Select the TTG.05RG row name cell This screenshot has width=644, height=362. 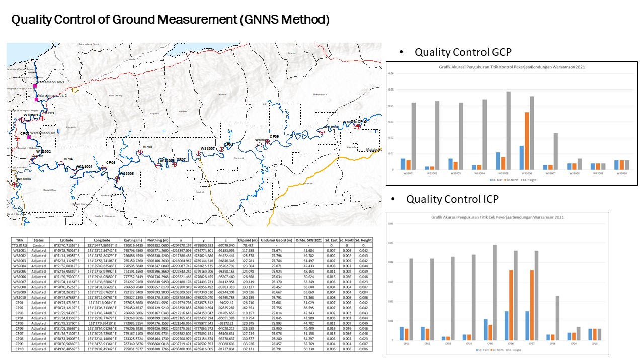pyautogui.click(x=20, y=245)
